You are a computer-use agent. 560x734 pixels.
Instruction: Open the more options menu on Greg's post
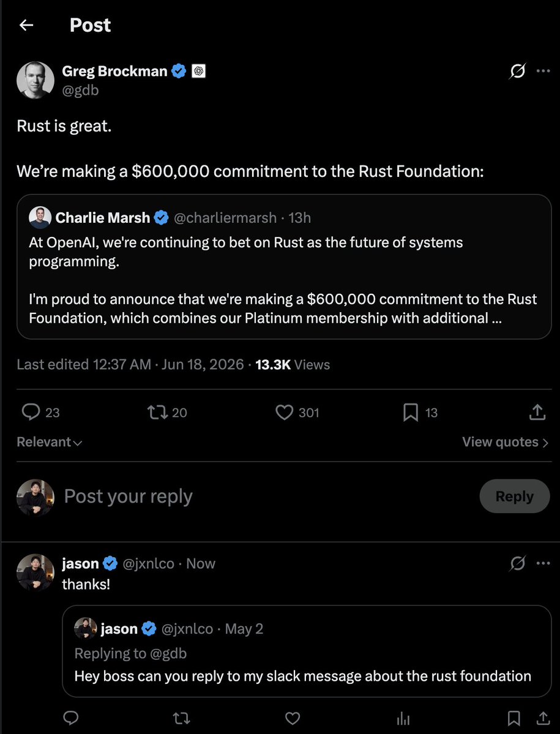(543, 70)
